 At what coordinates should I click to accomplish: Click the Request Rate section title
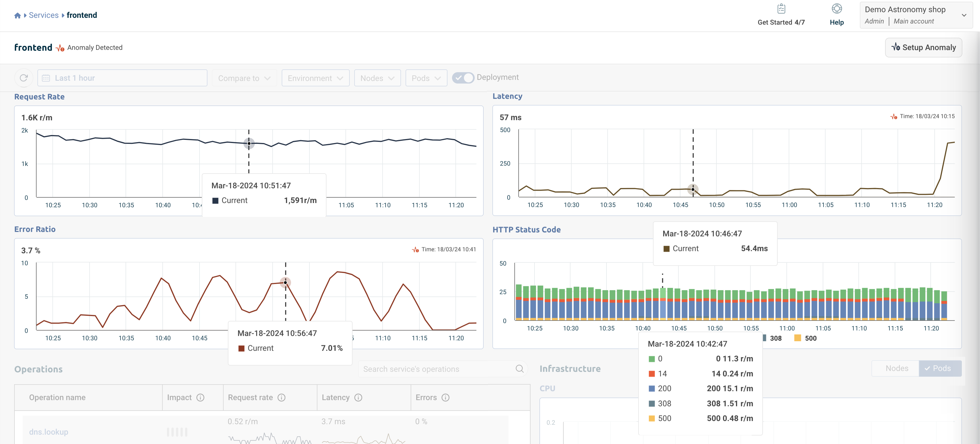pos(39,97)
